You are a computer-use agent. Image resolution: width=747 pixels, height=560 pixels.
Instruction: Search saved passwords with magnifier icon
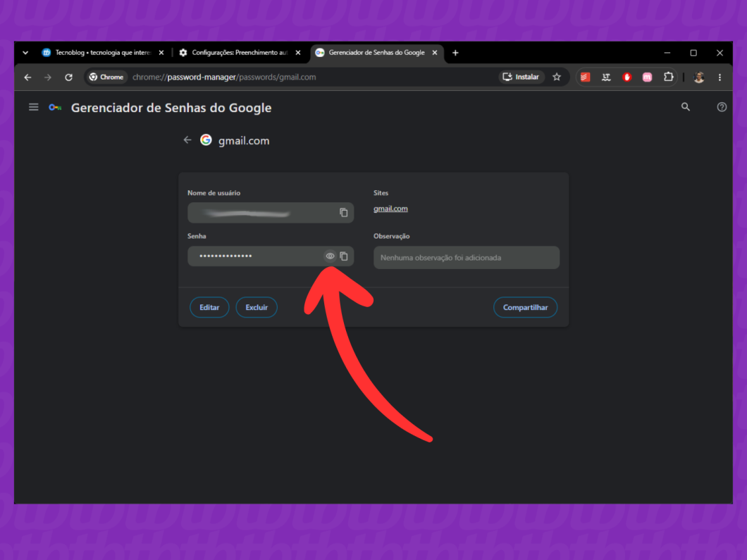[686, 107]
